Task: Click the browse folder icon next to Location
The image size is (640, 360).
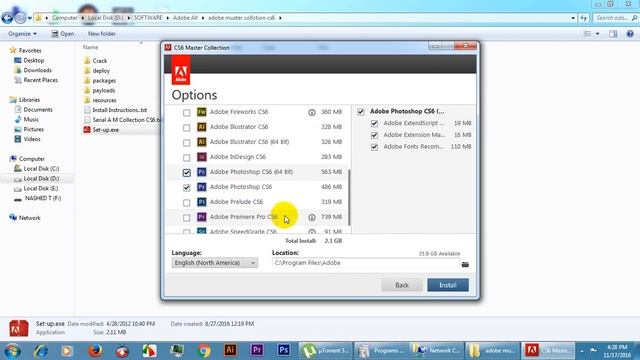Action: pyautogui.click(x=465, y=264)
